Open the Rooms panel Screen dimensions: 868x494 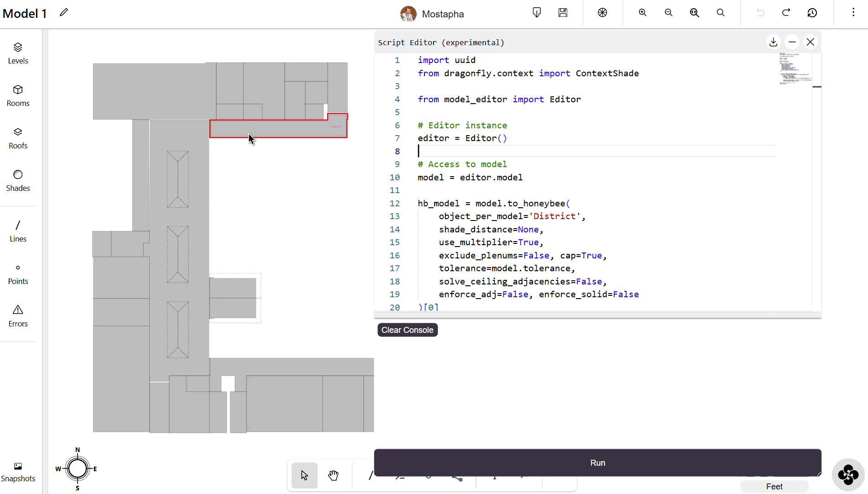18,95
